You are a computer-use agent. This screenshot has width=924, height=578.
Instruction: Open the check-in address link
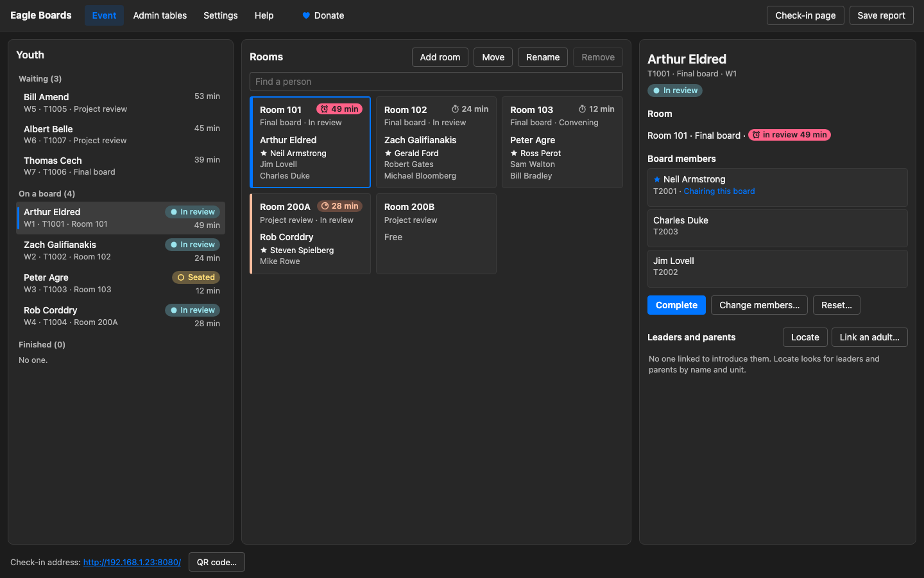(132, 562)
